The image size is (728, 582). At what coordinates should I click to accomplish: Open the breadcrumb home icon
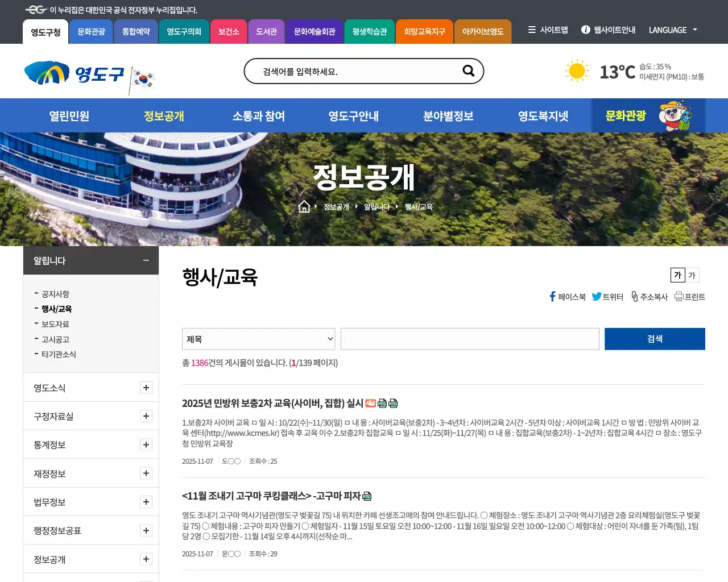point(304,206)
